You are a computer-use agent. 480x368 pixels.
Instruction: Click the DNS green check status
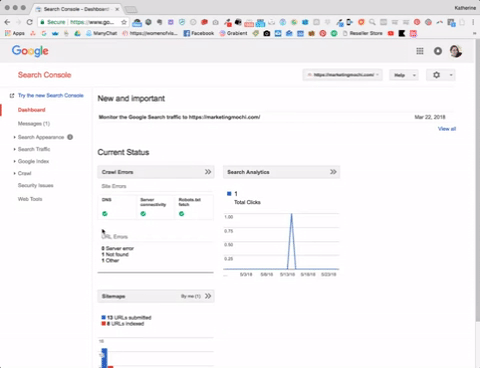[x=105, y=214]
